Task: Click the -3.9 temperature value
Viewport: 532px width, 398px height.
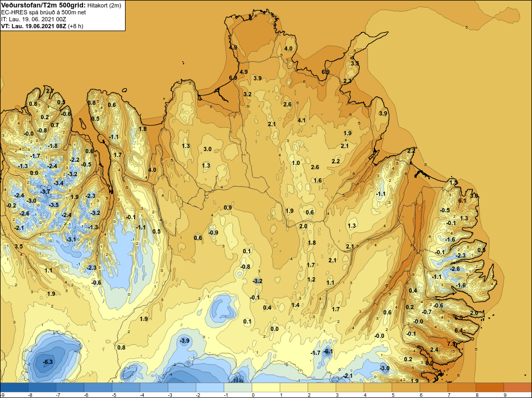Action: (184, 341)
